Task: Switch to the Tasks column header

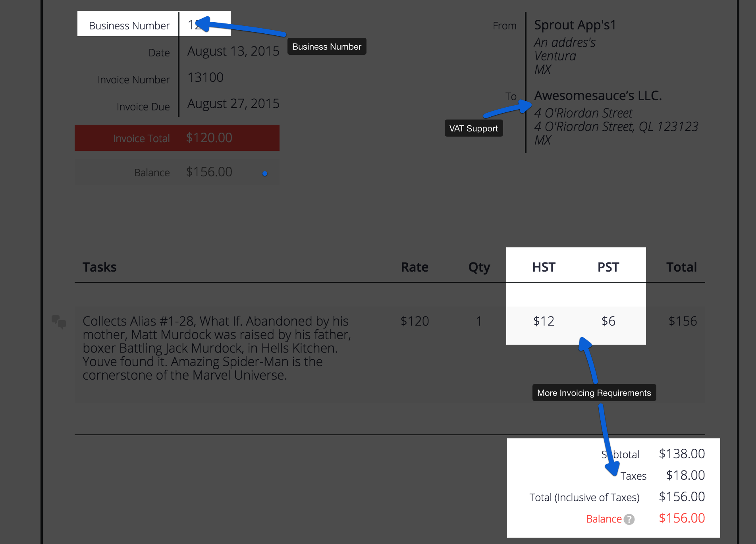Action: (99, 267)
